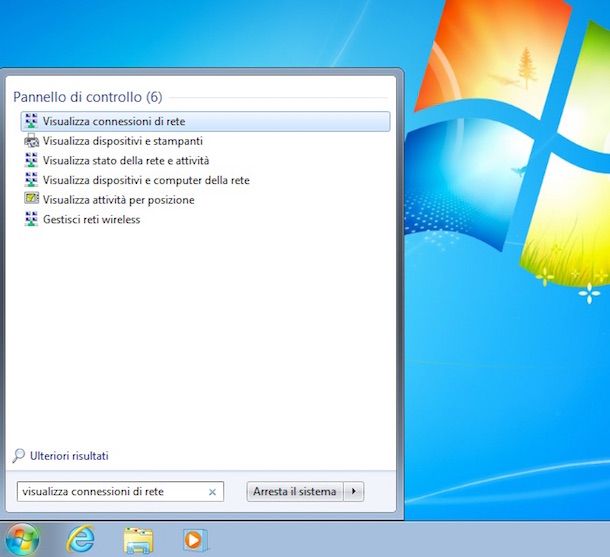The image size is (610, 557).
Task: Open Windows Explorer folder on taskbar
Action: coord(138,540)
